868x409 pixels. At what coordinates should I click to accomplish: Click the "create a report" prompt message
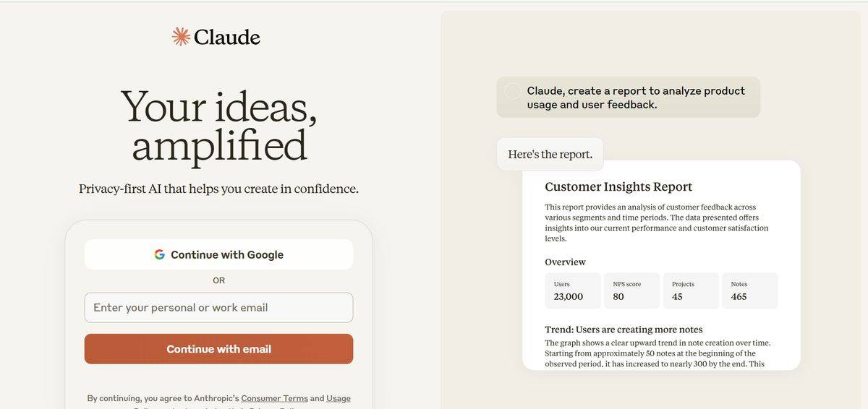[x=635, y=98]
